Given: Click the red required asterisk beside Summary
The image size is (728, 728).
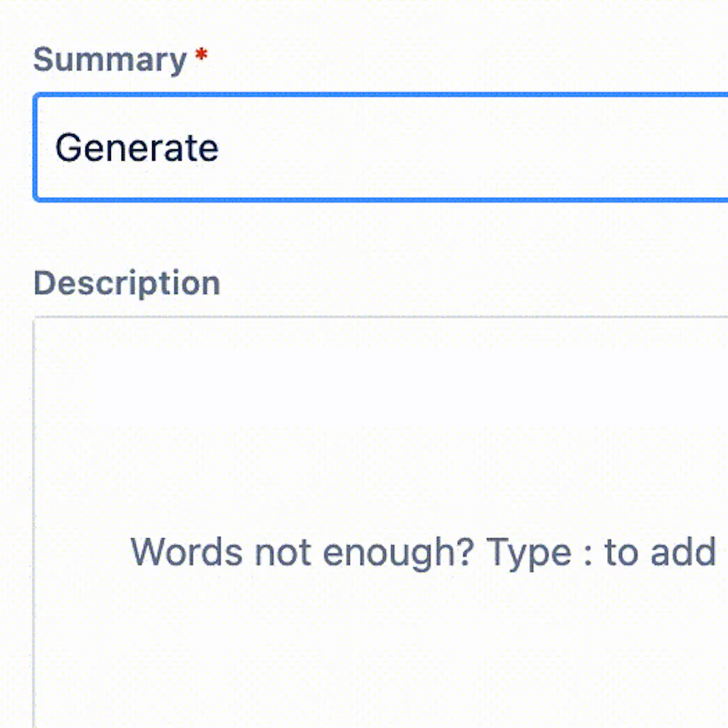Looking at the screenshot, I should [x=201, y=53].
